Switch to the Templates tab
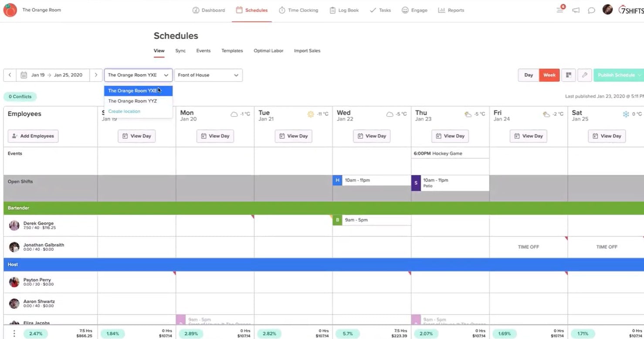 tap(232, 51)
